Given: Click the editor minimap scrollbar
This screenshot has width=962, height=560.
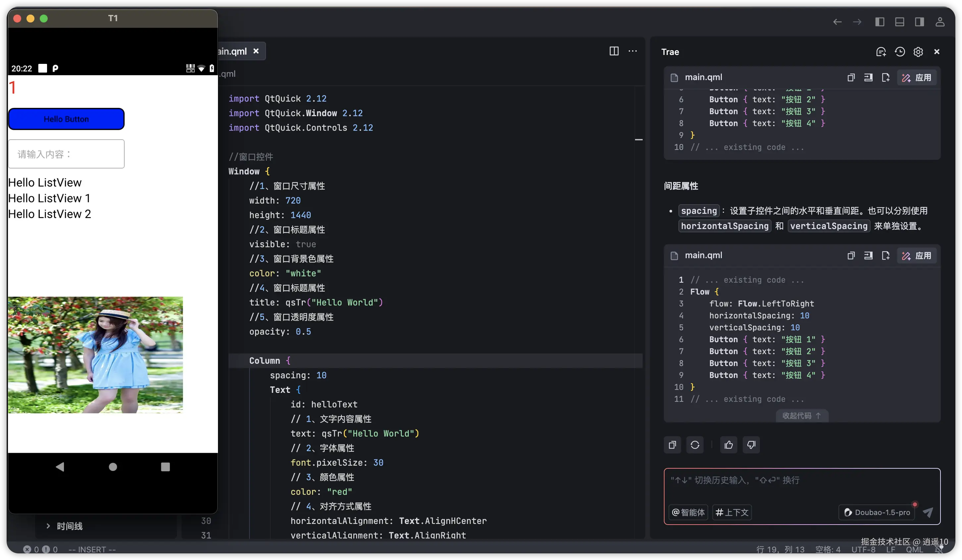Looking at the screenshot, I should click(639, 140).
